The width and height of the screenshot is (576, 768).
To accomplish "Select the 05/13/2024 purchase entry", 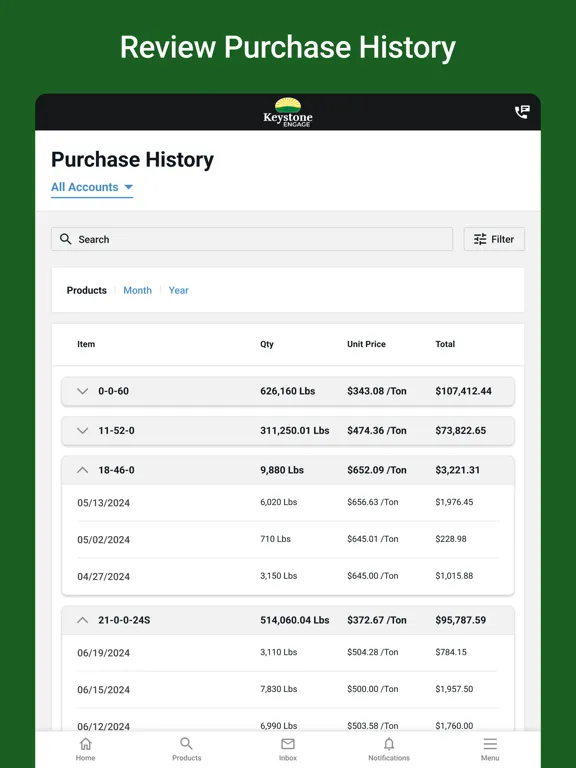I will pos(288,503).
